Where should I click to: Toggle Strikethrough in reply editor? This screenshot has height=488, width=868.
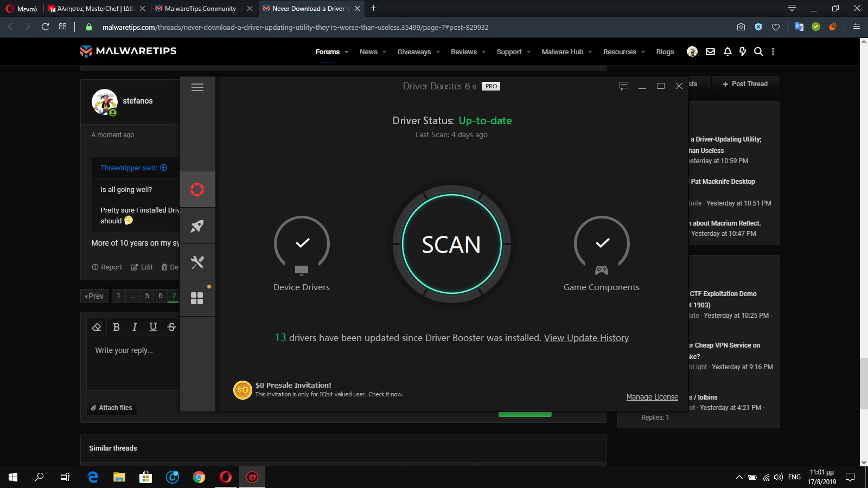point(171,327)
